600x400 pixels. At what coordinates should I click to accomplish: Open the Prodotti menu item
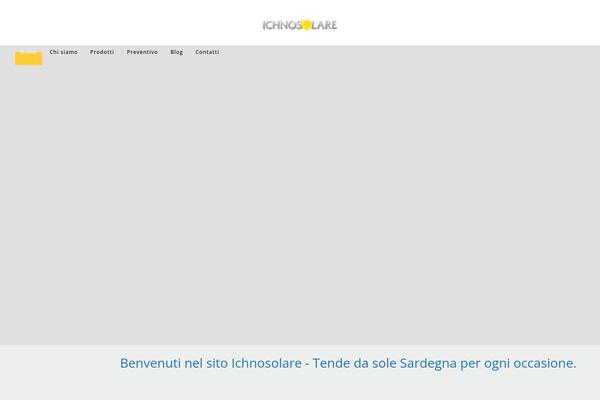[102, 52]
